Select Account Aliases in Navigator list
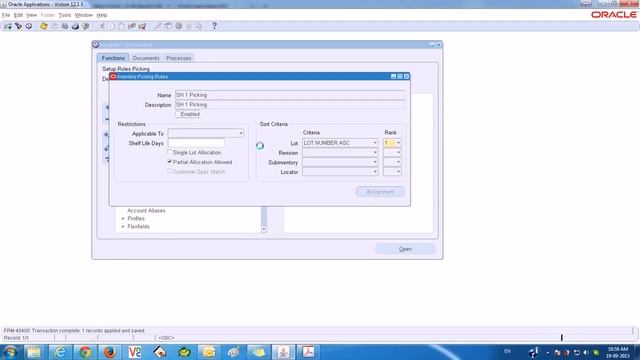 tap(146, 211)
